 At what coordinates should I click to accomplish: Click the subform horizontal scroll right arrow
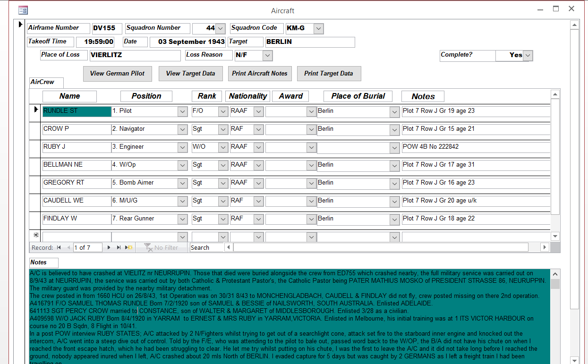pyautogui.click(x=545, y=247)
